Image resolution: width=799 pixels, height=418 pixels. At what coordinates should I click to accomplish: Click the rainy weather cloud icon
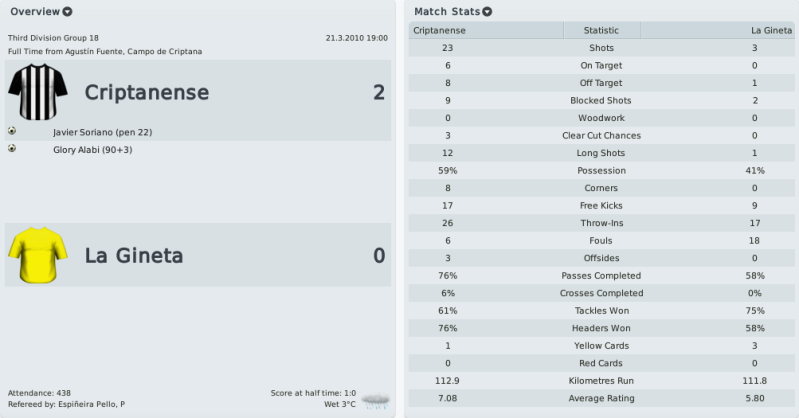point(376,400)
